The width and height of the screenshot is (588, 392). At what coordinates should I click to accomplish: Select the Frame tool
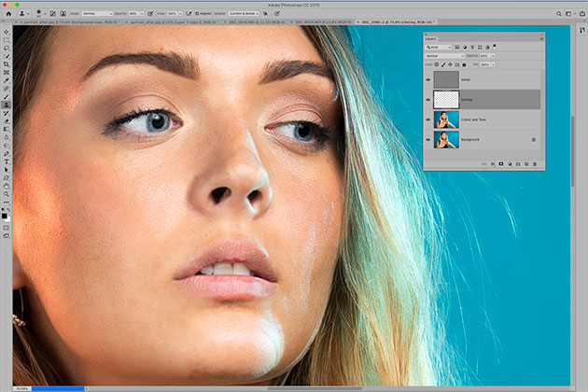7,73
